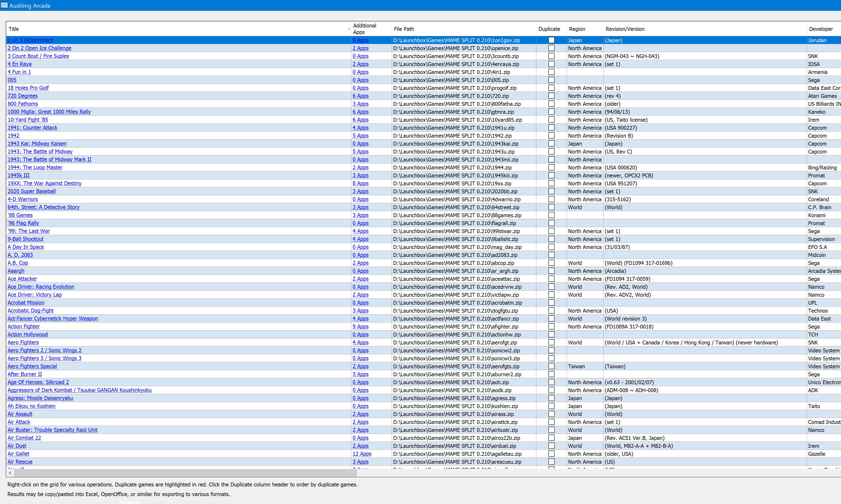Toggle Duplicate checkbox for Air Gallet row

coord(551,454)
